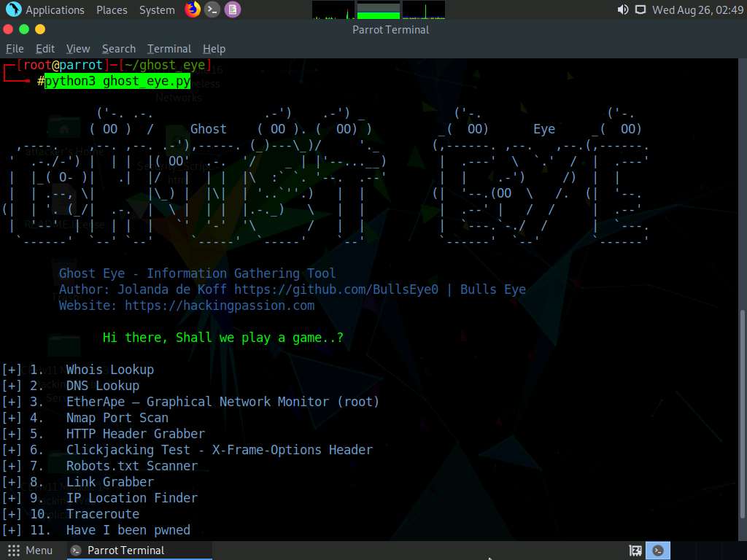Click 'Author: Jolanda de Koff' text
747x560 pixels.
[x=143, y=289]
